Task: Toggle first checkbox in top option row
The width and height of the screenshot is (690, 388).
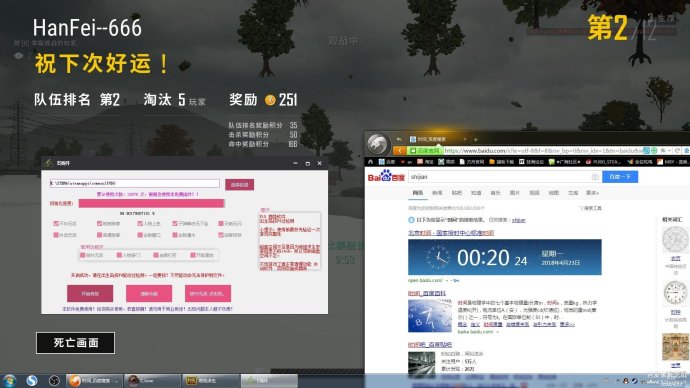Action: coord(56,223)
